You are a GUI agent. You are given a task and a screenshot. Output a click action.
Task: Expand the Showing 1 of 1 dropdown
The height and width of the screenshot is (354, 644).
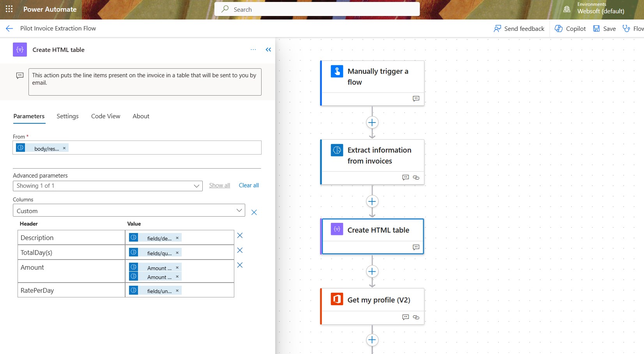pos(108,186)
